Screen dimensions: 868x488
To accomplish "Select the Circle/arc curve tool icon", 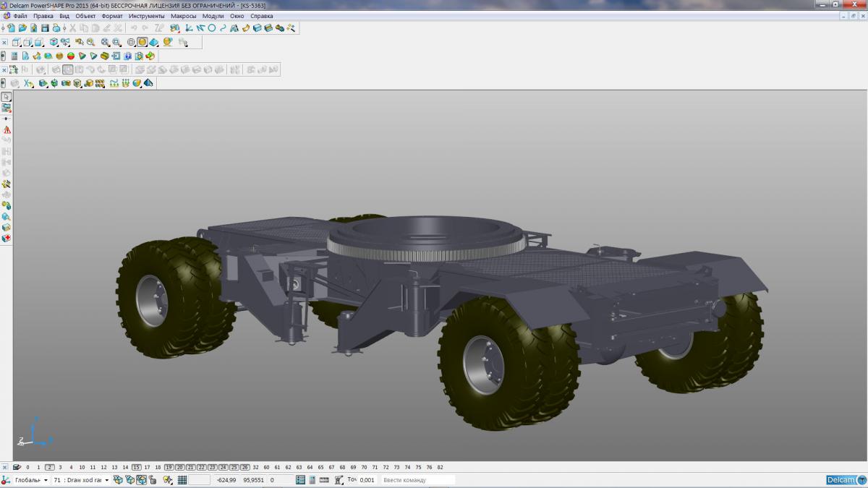I will click(212, 27).
